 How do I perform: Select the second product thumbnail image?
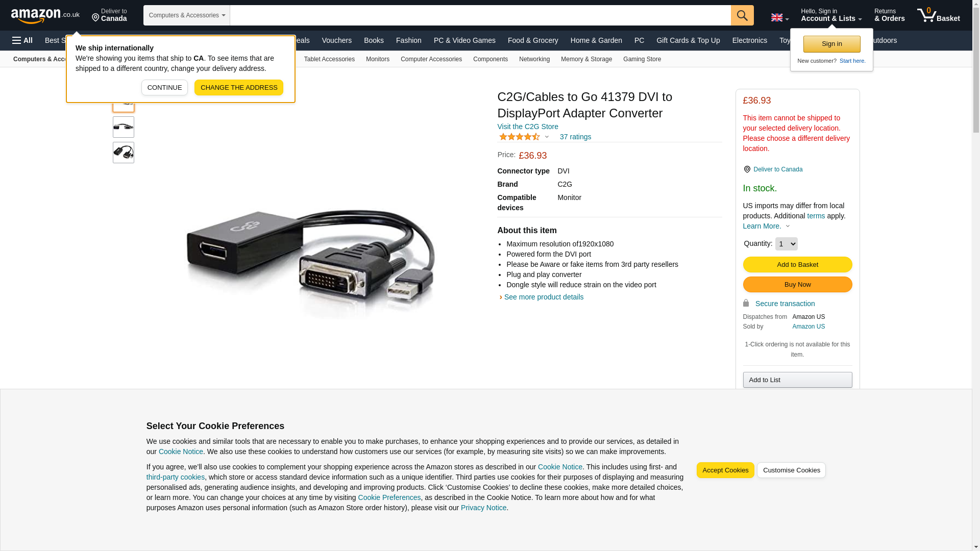point(124,127)
